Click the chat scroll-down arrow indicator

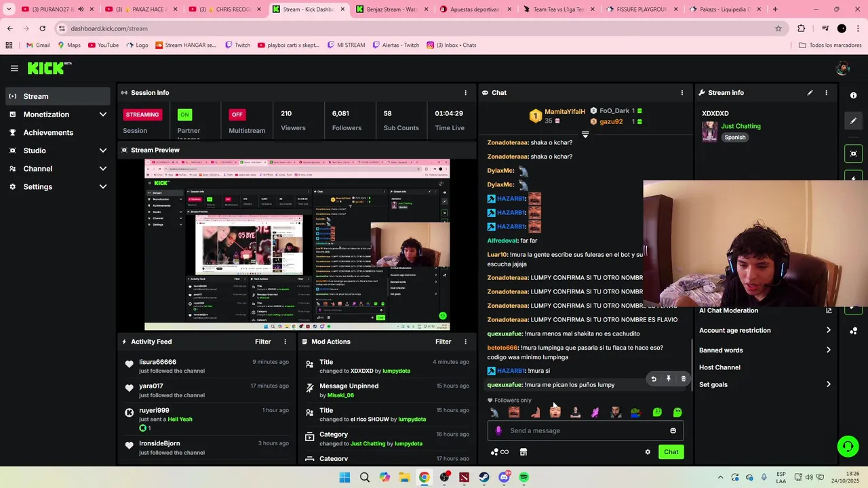tap(585, 134)
